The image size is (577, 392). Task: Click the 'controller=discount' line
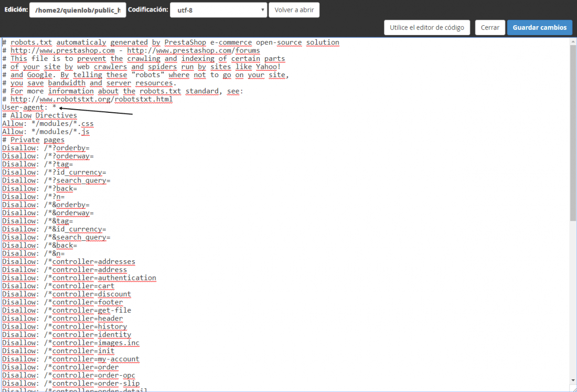point(67,294)
